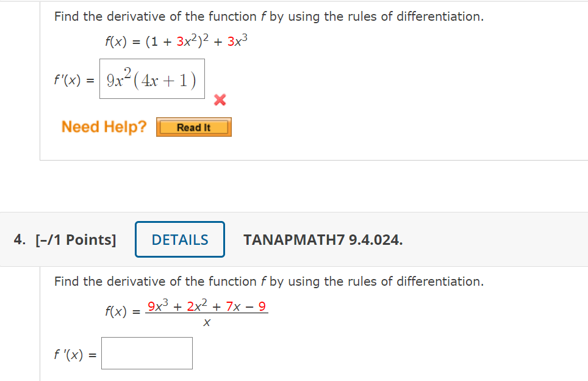Click the red X incorrect-answer mark
This screenshot has height=381, width=588.
(220, 101)
